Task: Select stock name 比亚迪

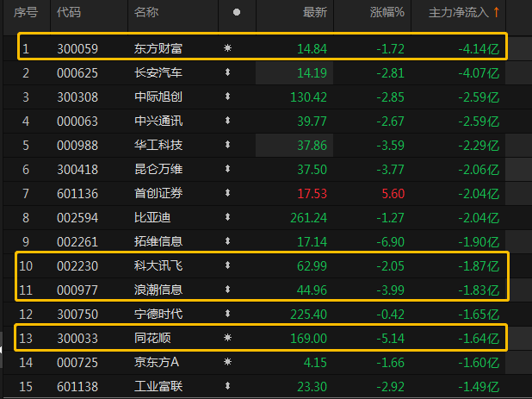Action: point(152,217)
